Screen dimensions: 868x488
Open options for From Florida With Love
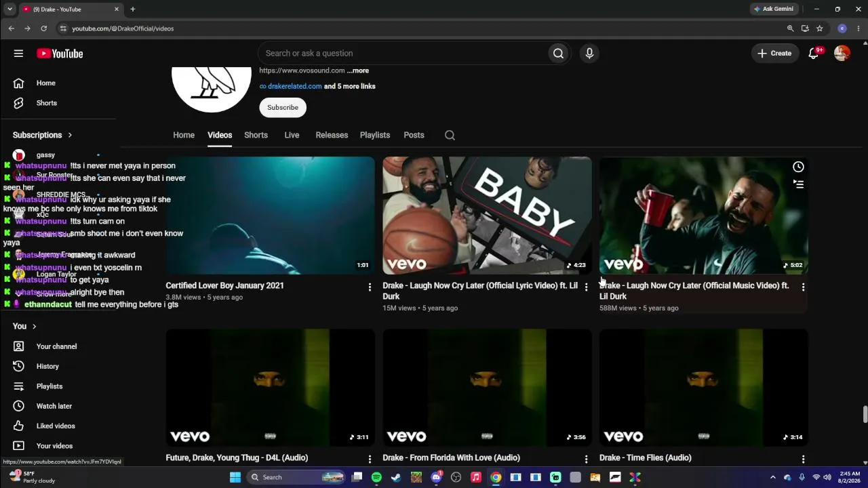click(x=587, y=460)
